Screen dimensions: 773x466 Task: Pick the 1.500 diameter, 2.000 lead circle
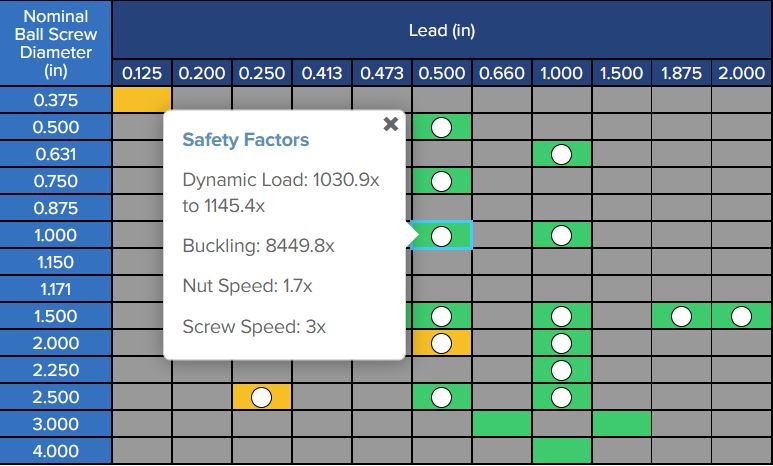click(741, 316)
